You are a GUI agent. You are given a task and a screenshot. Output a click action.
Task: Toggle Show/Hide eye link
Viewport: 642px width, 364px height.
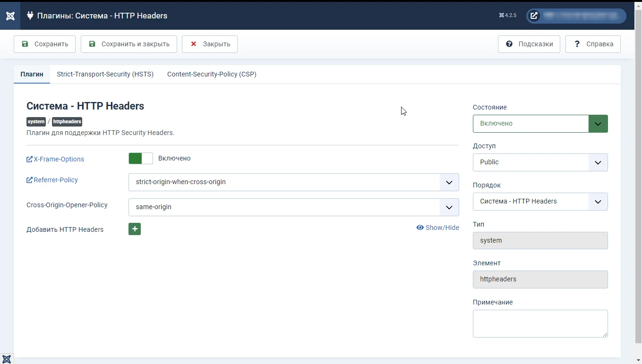437,228
